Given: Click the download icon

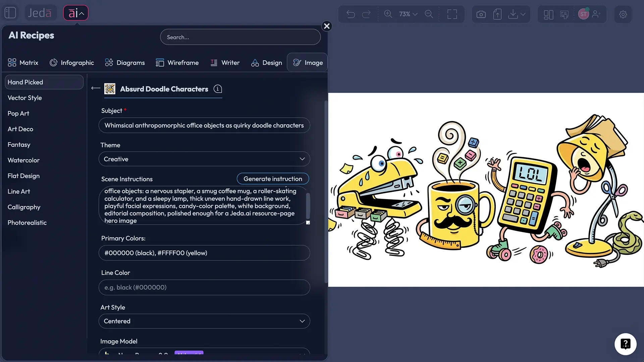Looking at the screenshot, I should (513, 14).
